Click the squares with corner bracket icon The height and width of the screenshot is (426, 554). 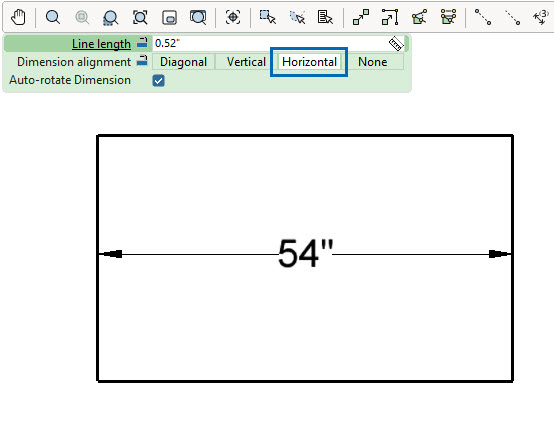[390, 17]
